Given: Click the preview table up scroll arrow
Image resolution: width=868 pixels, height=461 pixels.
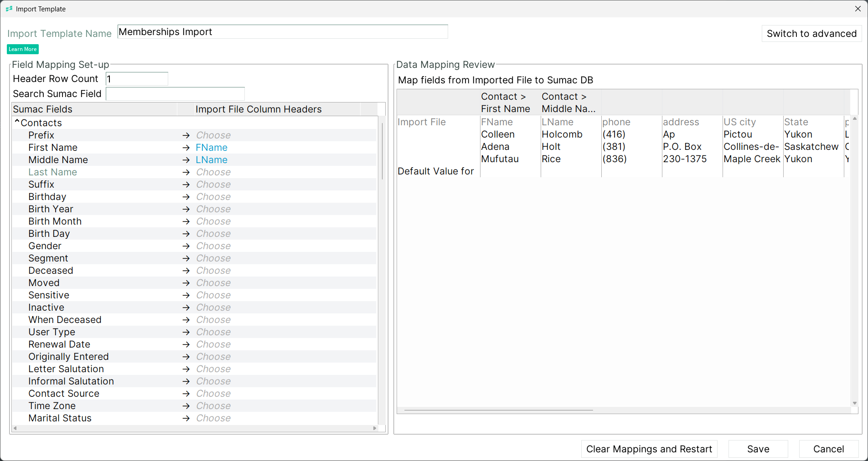Looking at the screenshot, I should 855,118.
